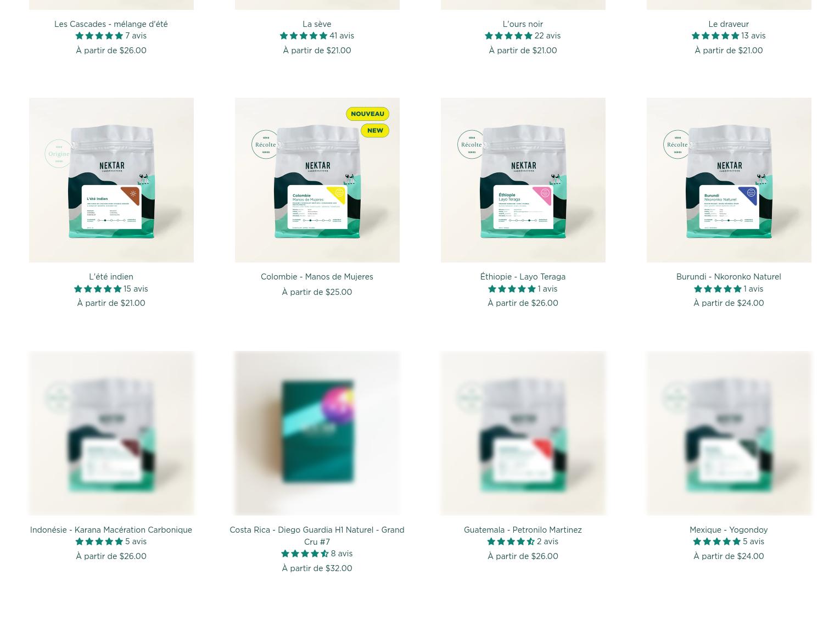Viewport: 840px width, 620px height.
Task: Open Éthiopie - Layo Teraga product link
Action: coord(523,277)
